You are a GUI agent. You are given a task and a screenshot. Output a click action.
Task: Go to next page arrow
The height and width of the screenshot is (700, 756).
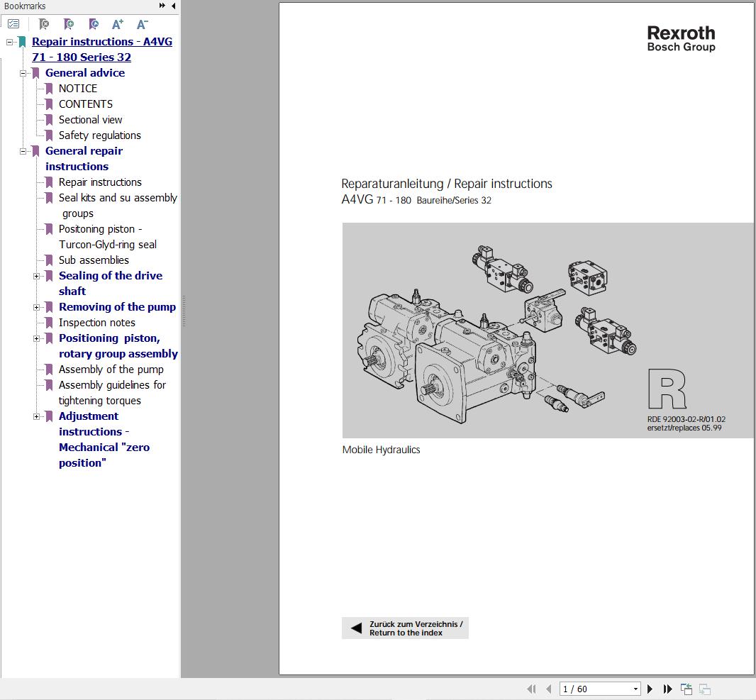(x=650, y=689)
